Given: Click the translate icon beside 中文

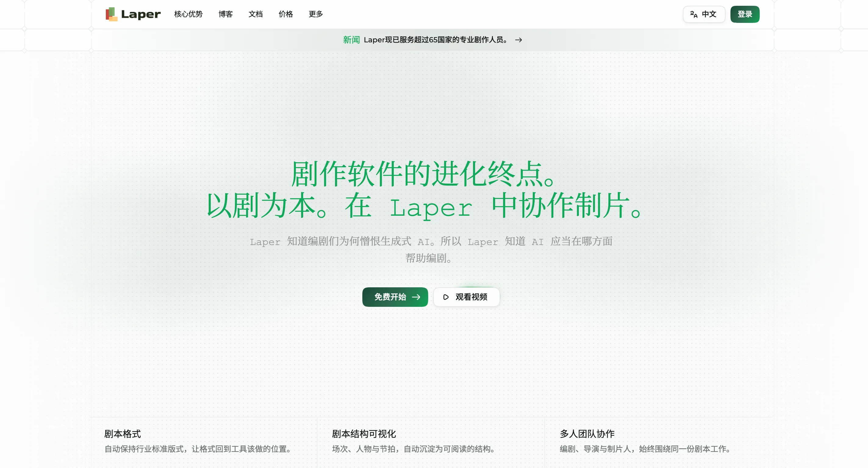Looking at the screenshot, I should pyautogui.click(x=694, y=14).
